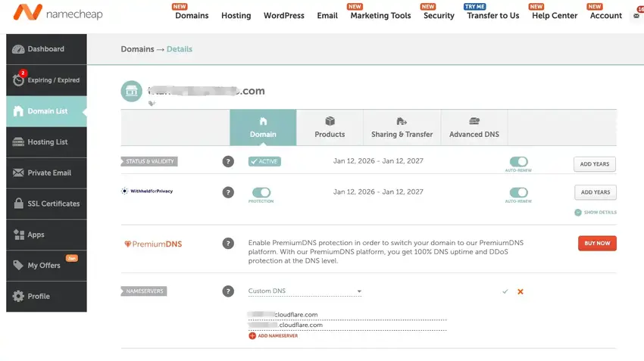Open Dashboard from the sidebar

click(x=46, y=49)
